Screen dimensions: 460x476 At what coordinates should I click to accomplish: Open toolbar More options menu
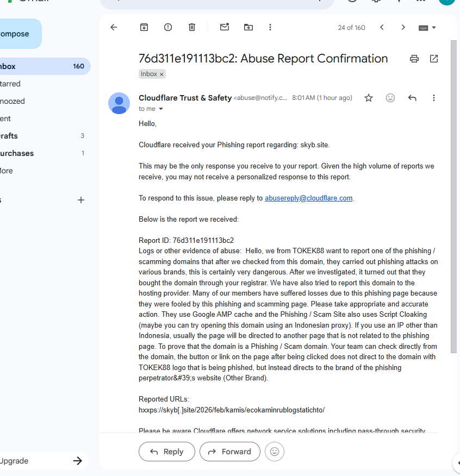[270, 27]
